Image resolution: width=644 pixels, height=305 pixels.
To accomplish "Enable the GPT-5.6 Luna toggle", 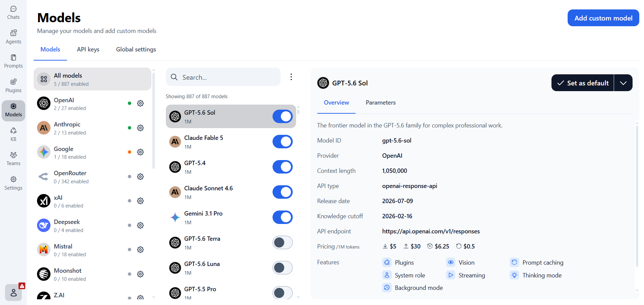I will 283,268.
